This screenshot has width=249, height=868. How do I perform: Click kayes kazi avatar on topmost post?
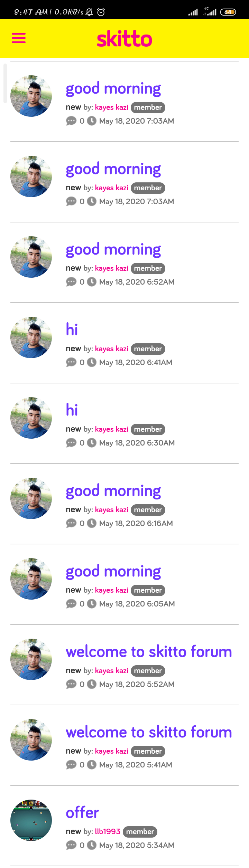tap(31, 96)
